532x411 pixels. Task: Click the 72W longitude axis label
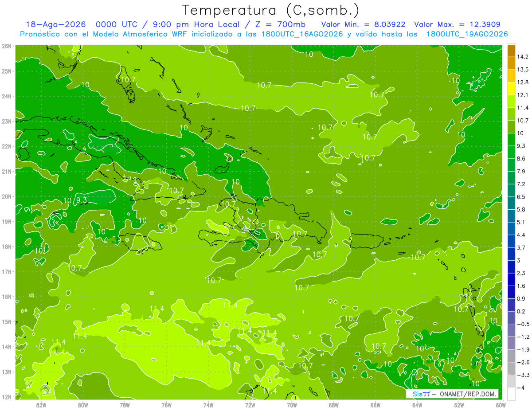click(x=250, y=405)
